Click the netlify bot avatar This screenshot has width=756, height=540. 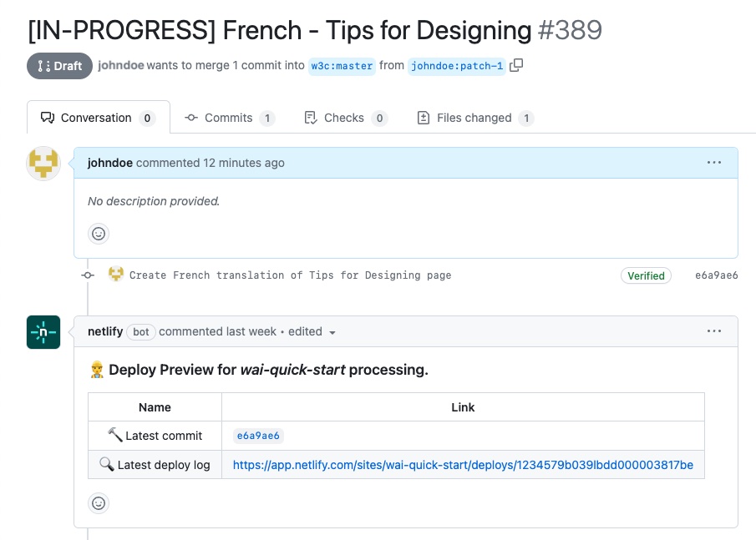(x=43, y=331)
